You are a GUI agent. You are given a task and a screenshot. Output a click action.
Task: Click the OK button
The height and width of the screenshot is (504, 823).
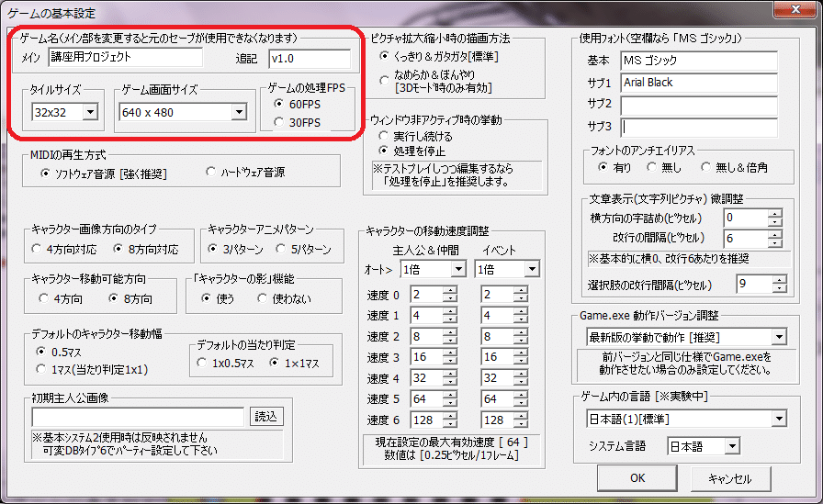[x=637, y=477]
